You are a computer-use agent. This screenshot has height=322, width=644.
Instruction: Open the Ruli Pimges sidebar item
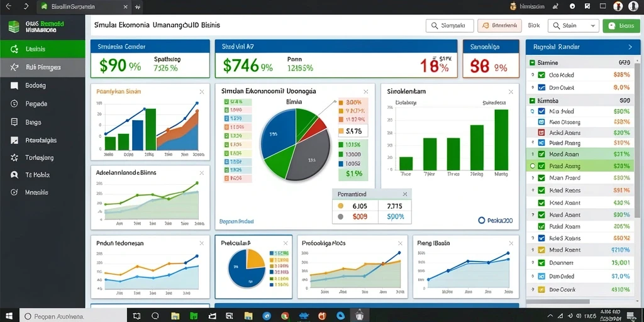click(43, 67)
